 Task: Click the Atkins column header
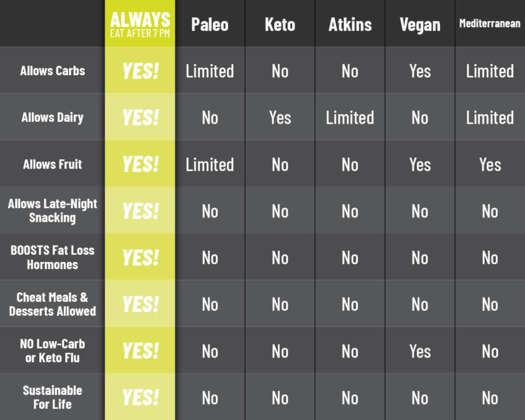tap(350, 24)
